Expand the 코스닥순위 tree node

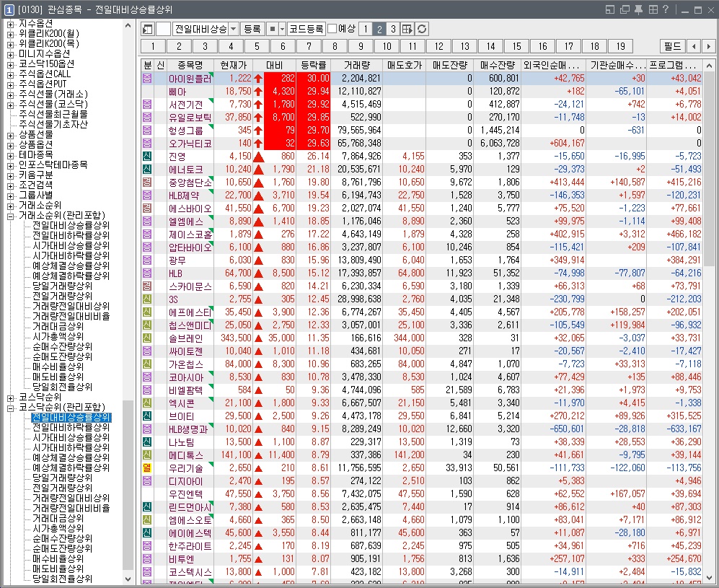(x=10, y=398)
